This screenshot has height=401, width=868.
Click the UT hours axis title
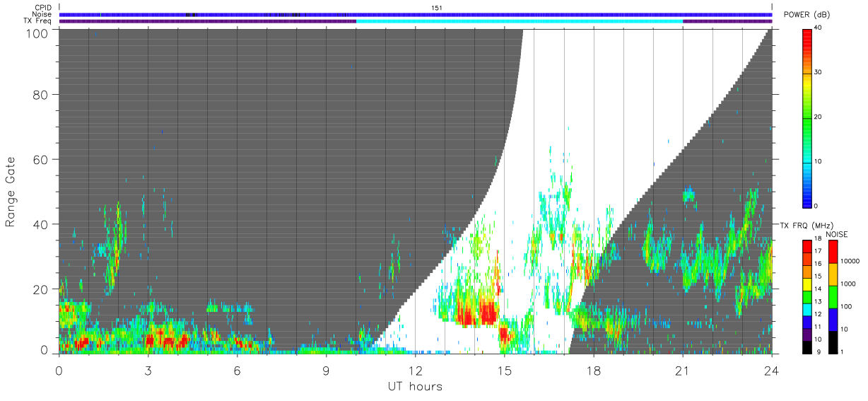(415, 387)
